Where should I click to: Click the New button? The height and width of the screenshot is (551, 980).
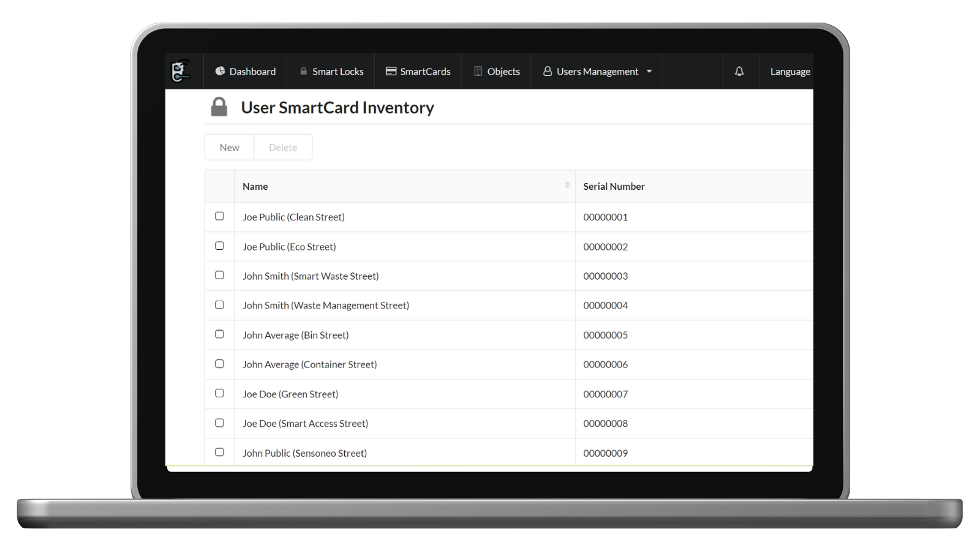click(x=230, y=148)
